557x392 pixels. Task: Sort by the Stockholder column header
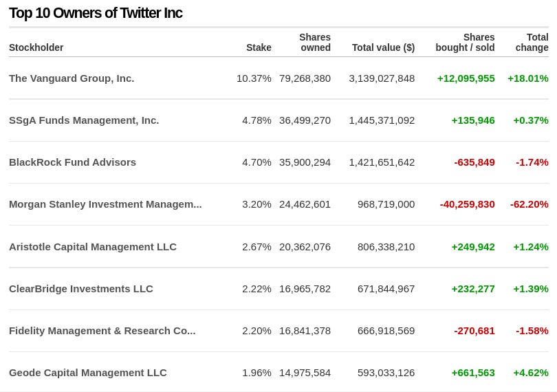point(36,47)
